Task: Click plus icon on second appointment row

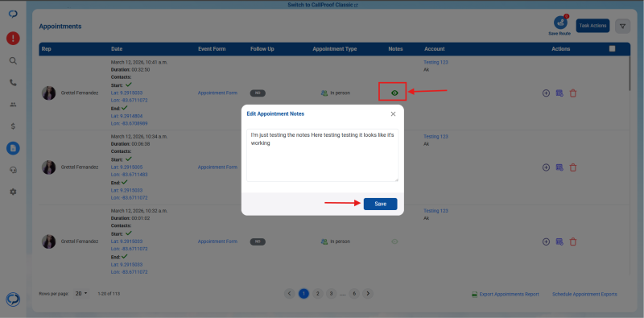Action: click(546, 167)
